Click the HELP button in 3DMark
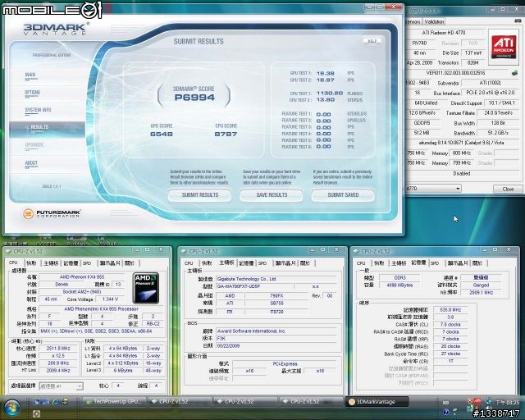 click(x=372, y=41)
